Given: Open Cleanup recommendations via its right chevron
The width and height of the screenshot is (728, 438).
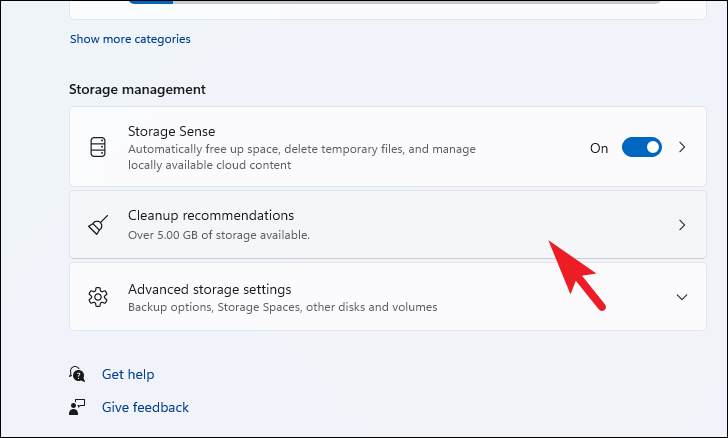Looking at the screenshot, I should (x=682, y=225).
